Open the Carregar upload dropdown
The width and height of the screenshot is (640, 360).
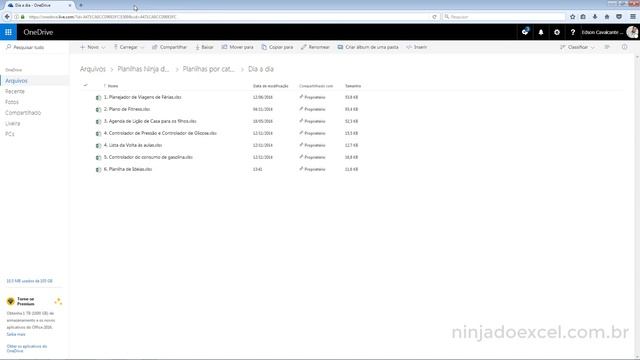pyautogui.click(x=129, y=47)
